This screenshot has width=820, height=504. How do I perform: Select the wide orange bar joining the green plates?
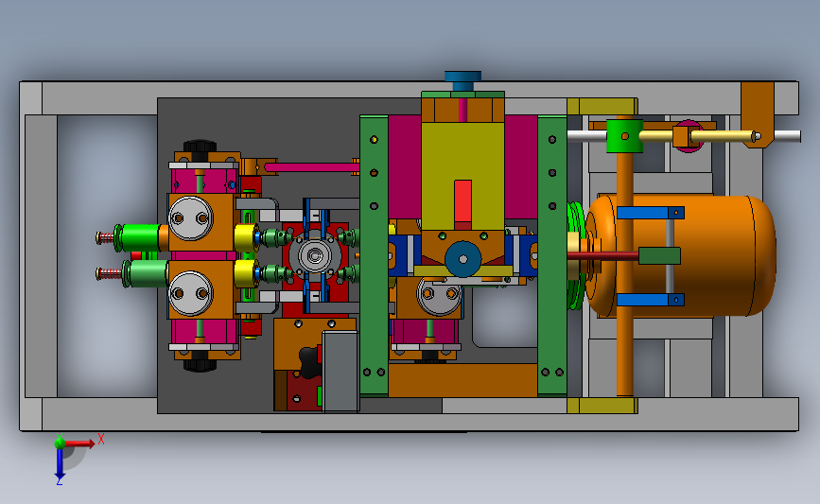pos(462,381)
